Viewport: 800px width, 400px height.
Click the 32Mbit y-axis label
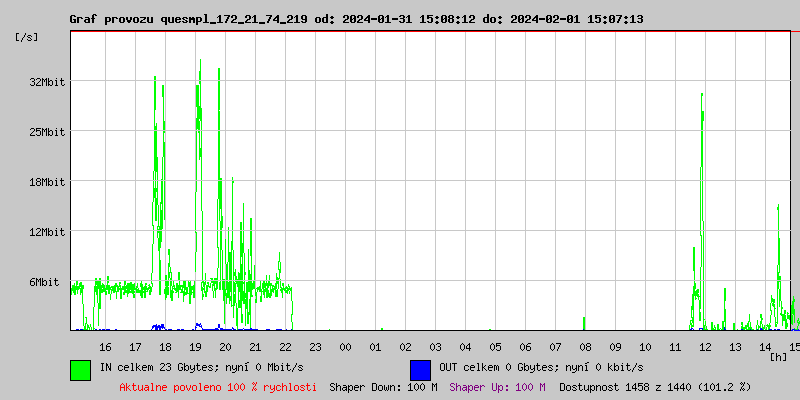[x=47, y=82]
